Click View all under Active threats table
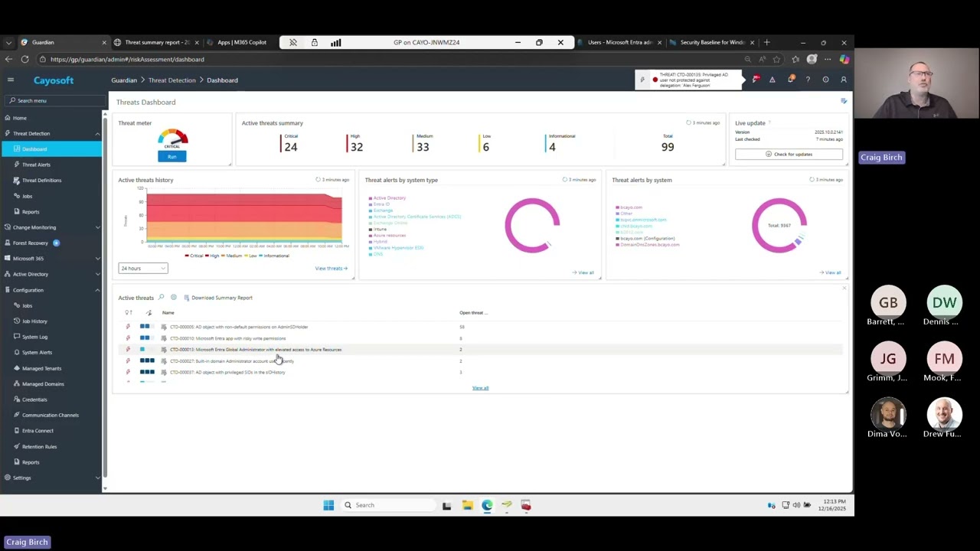 click(480, 388)
